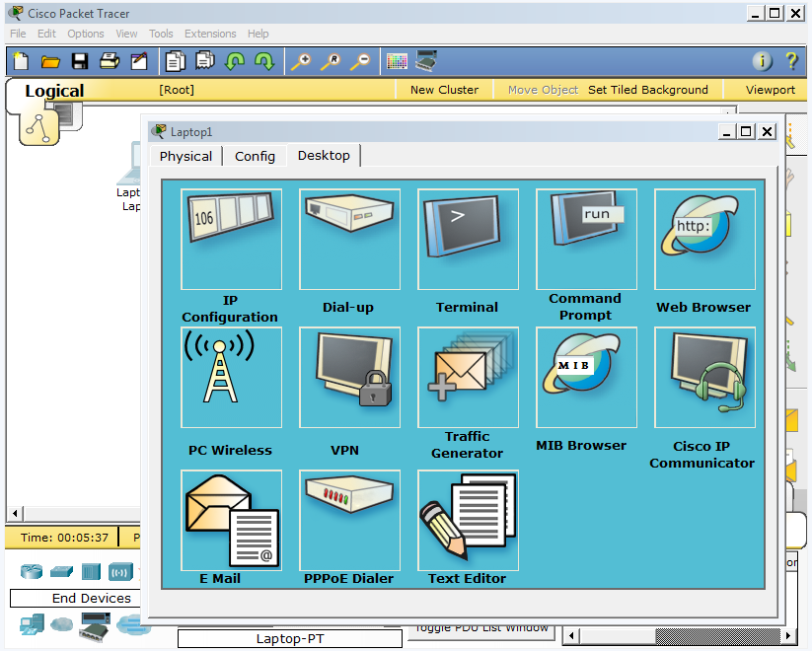Image resolution: width=812 pixels, height=651 pixels.
Task: Click the Laptop-PT device label
Action: coord(290,638)
